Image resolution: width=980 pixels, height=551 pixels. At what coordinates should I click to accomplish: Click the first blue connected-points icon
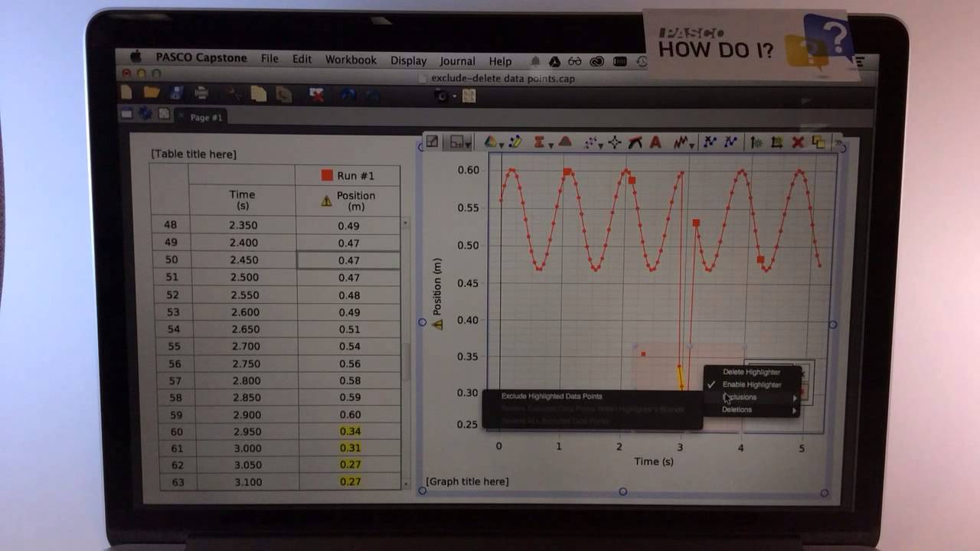[710, 142]
